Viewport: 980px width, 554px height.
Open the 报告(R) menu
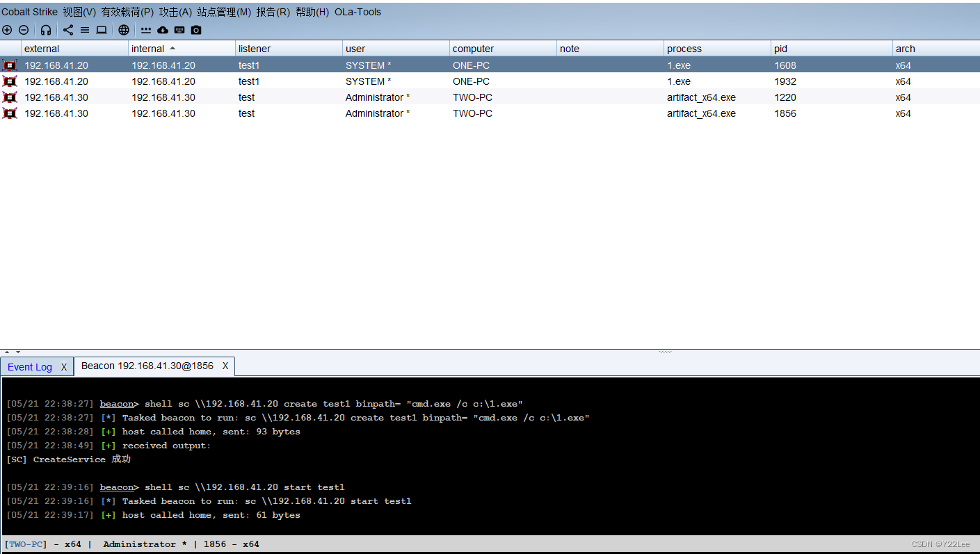click(x=273, y=12)
